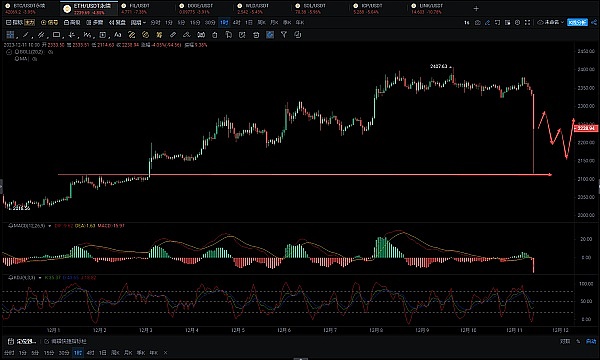The width and height of the screenshot is (600, 360).
Task: Toggle MACD(12,26,9) indicator eye icon
Action: click(x=10, y=226)
